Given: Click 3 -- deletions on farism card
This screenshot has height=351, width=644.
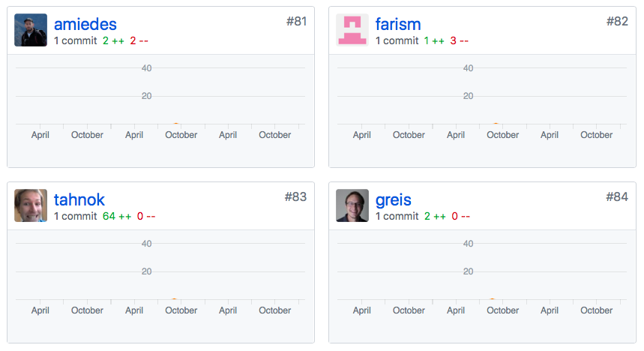Looking at the screenshot, I should tap(459, 40).
